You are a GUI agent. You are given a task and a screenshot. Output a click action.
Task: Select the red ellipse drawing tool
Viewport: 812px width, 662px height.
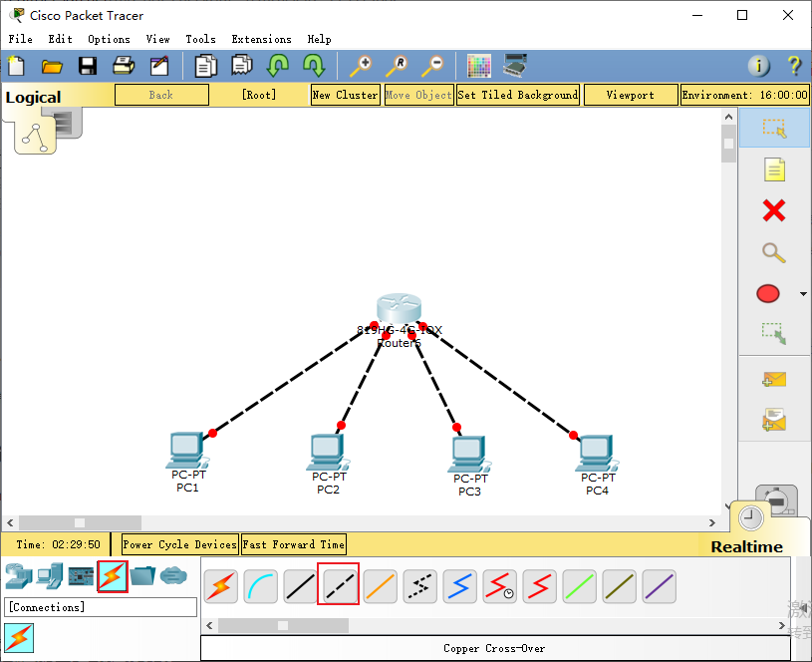[x=768, y=293]
